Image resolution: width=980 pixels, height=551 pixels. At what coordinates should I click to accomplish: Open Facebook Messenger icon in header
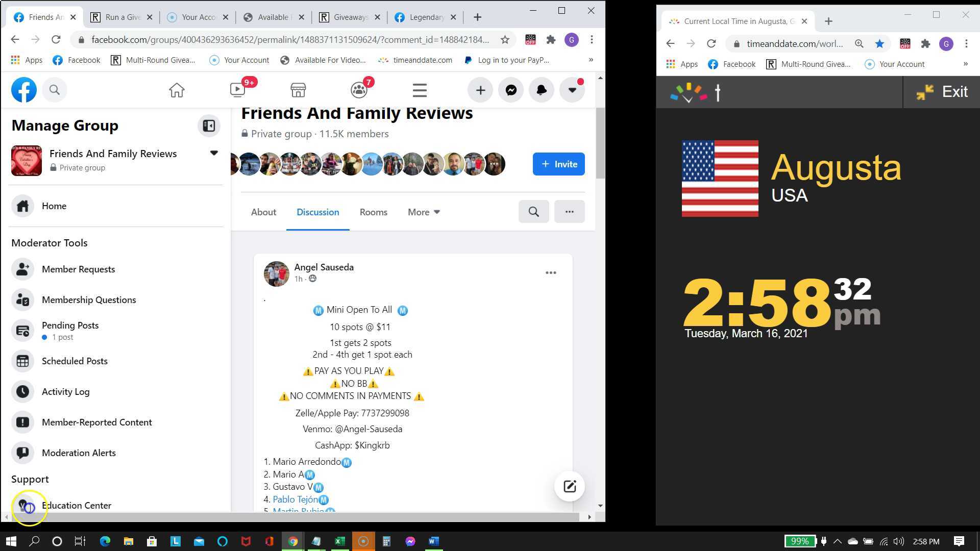click(511, 90)
